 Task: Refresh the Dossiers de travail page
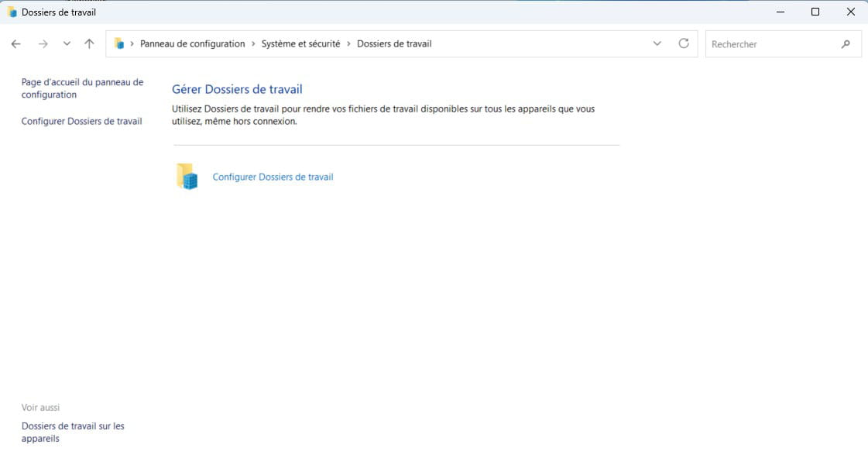coord(684,44)
